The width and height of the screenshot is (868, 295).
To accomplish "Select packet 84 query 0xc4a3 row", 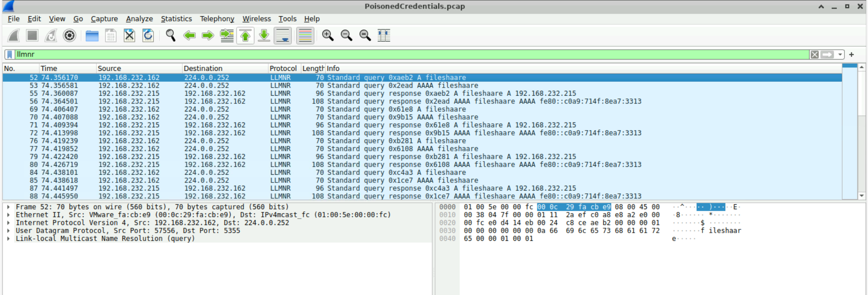I will point(422,173).
